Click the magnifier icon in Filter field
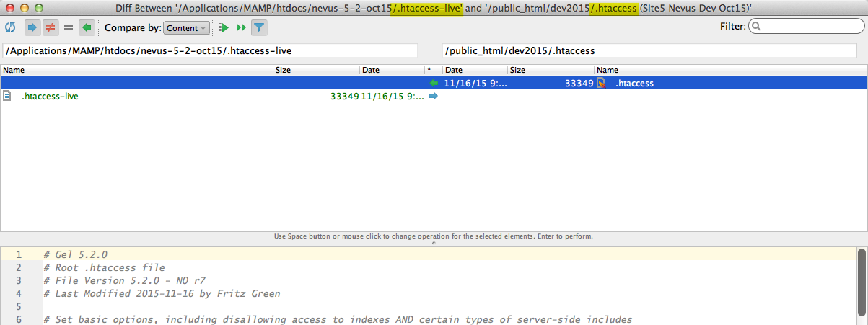 (755, 27)
